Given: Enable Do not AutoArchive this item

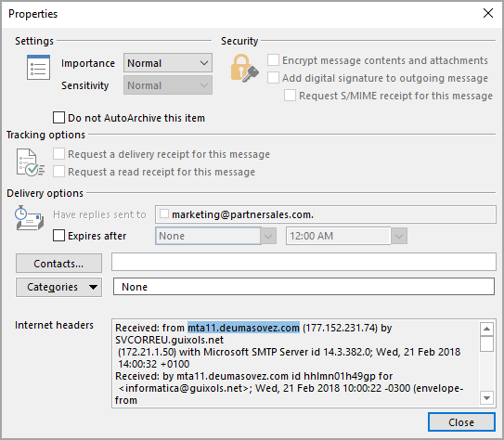Looking at the screenshot, I should pos(58,118).
